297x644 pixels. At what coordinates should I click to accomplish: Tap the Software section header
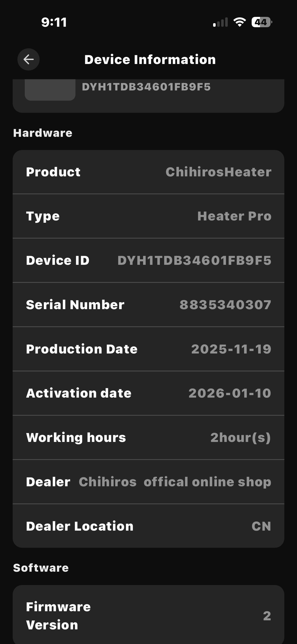click(x=41, y=568)
